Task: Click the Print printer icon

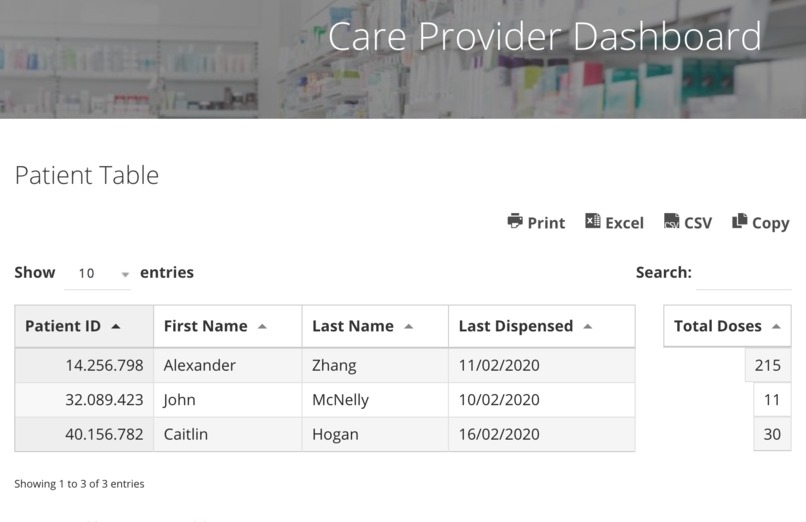Action: tap(515, 221)
